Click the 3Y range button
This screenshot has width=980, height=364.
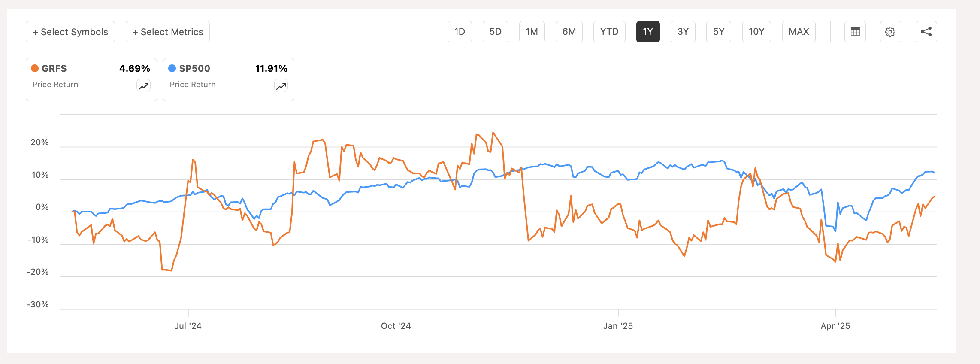click(683, 31)
